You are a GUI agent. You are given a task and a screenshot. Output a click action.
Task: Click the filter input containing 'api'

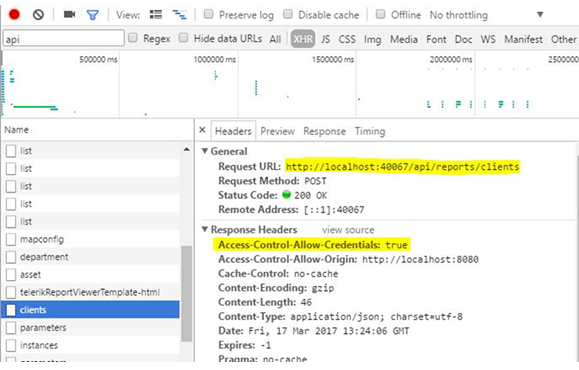tap(64, 38)
